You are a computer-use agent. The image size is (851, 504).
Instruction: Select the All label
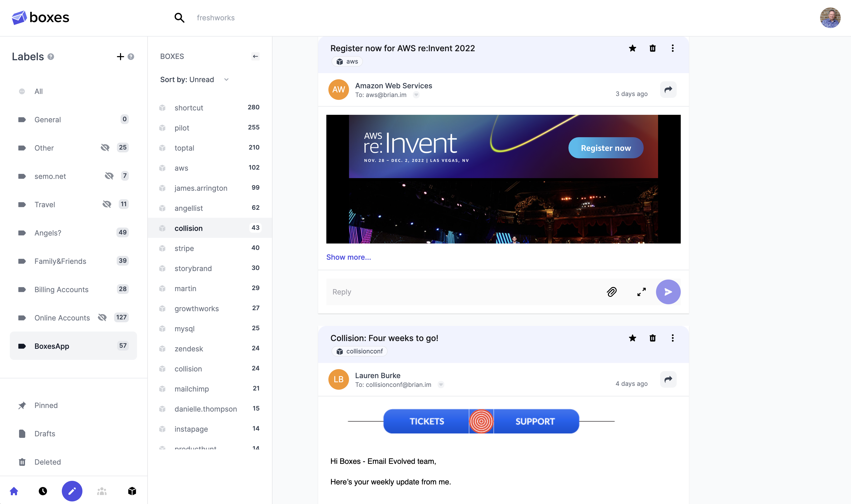[x=73, y=91]
